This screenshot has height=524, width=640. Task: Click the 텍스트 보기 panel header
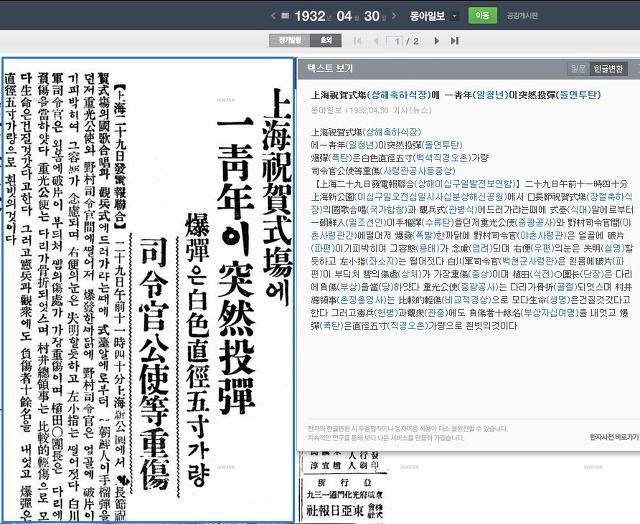pos(468,69)
